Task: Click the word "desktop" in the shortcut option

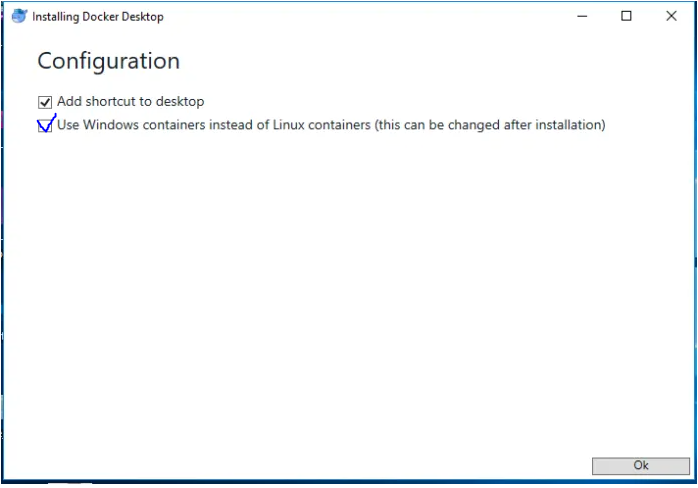Action: (180, 102)
